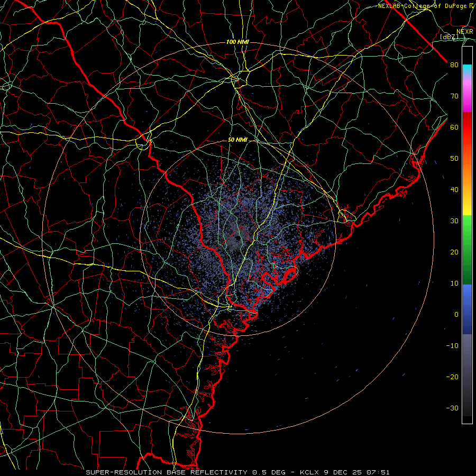Click the 20 dBZ colorbar label
This screenshot has width=476, height=476.
(454, 252)
